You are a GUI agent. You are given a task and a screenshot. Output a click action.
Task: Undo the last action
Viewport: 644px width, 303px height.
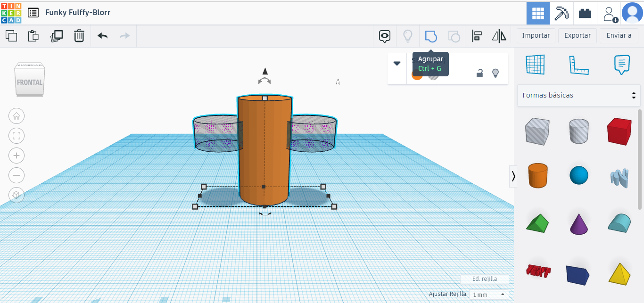click(102, 36)
